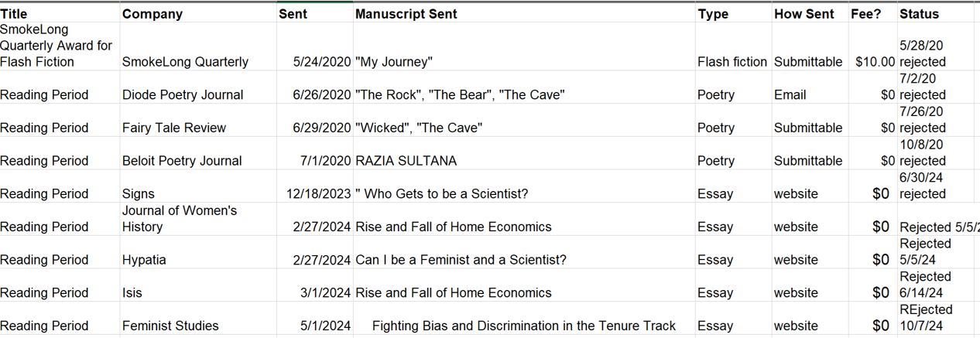Select the RAZIA SULTANA manuscript cell
This screenshot has width=980, height=338.
[524, 153]
